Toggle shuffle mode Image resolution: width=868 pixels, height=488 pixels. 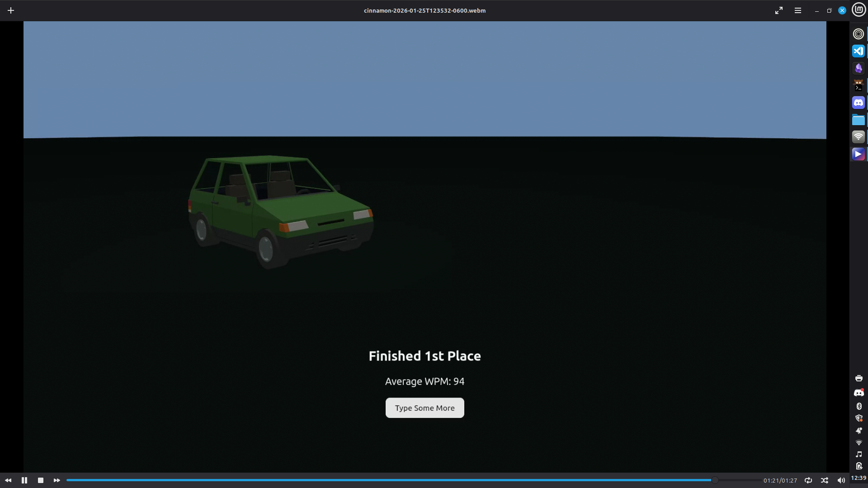pos(825,480)
